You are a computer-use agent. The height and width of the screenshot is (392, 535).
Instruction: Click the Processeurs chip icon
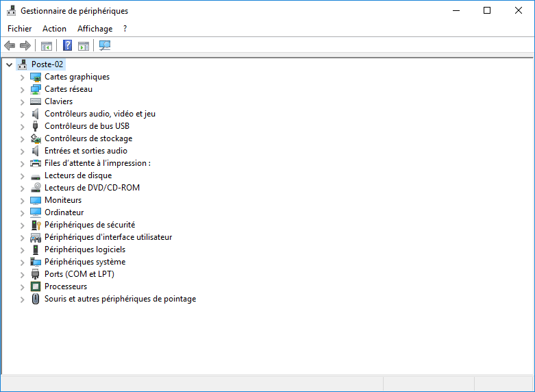tap(36, 286)
